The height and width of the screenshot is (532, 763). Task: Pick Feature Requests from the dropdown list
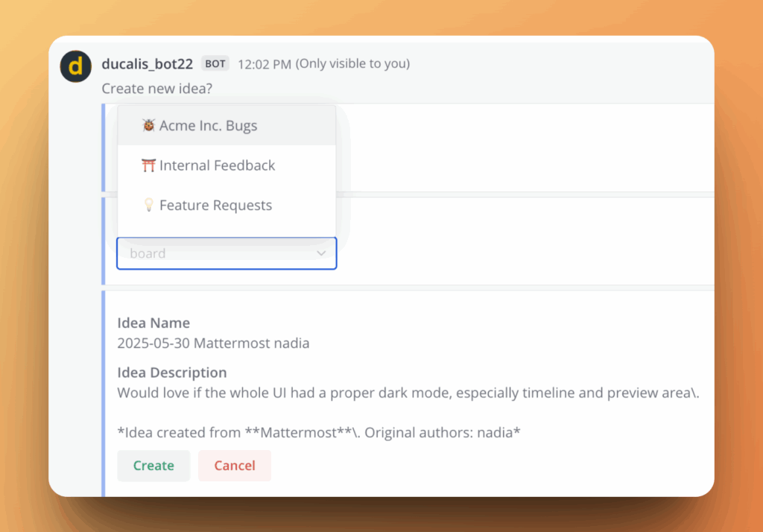coord(215,206)
